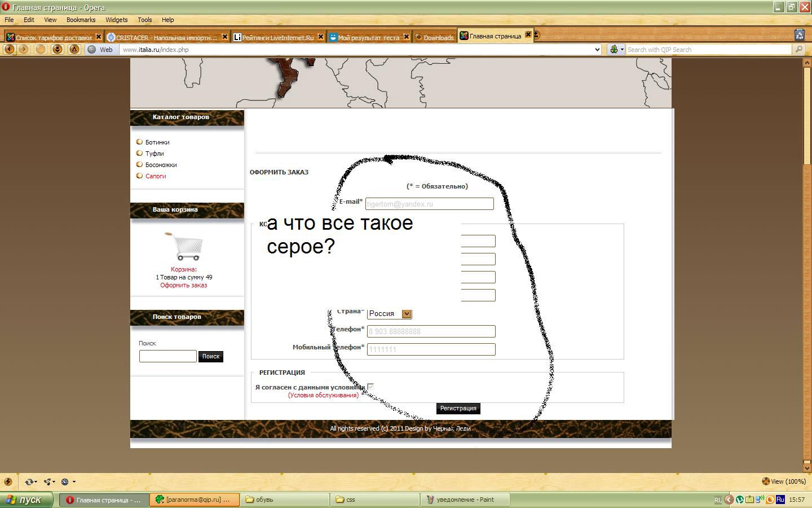Follow the Оформить заказ link in cart
The width and height of the screenshot is (812, 508).
[183, 285]
